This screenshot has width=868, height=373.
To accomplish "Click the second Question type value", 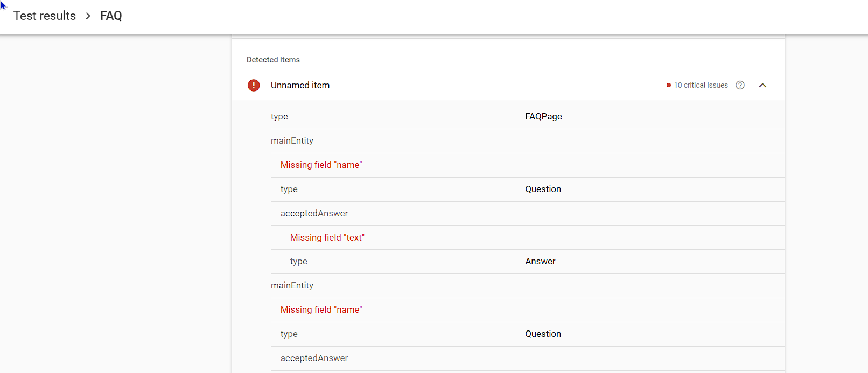I will click(543, 334).
